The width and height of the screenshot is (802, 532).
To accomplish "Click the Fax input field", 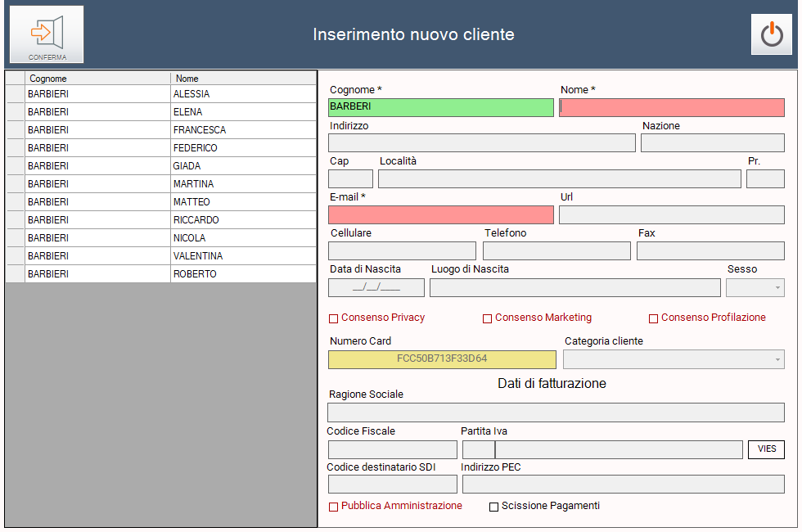I will pyautogui.click(x=710, y=250).
